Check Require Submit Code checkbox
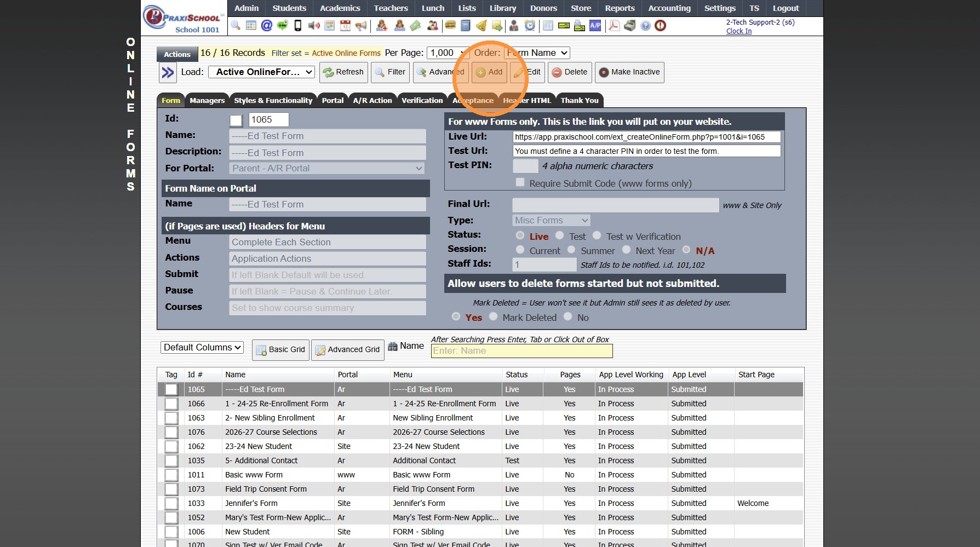This screenshot has height=547, width=980. pos(520,183)
